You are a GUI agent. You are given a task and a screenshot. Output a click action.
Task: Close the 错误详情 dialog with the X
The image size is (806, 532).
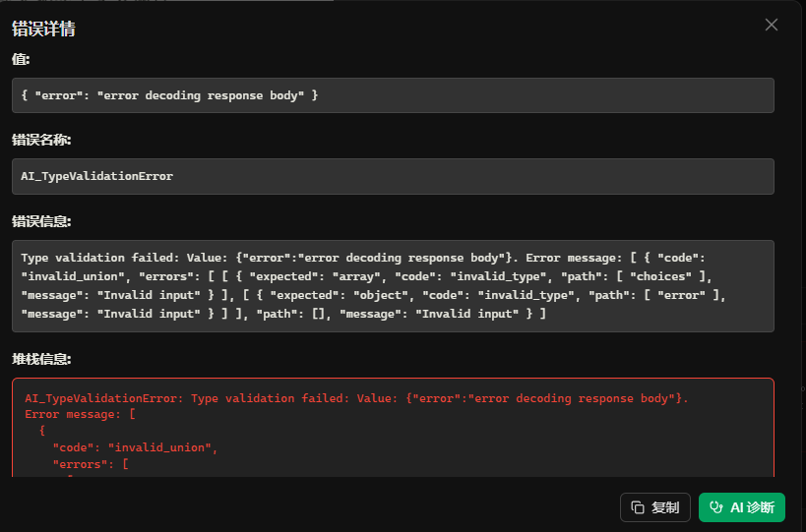coord(771,25)
